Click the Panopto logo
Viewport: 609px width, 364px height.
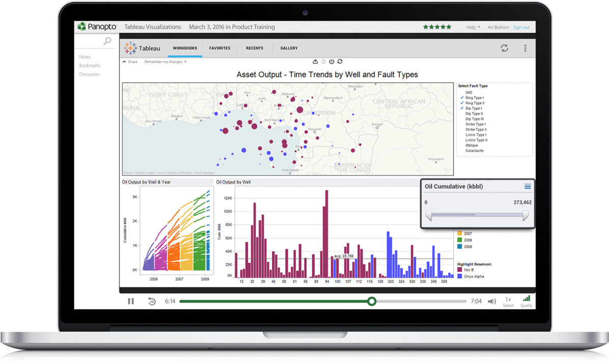97,26
